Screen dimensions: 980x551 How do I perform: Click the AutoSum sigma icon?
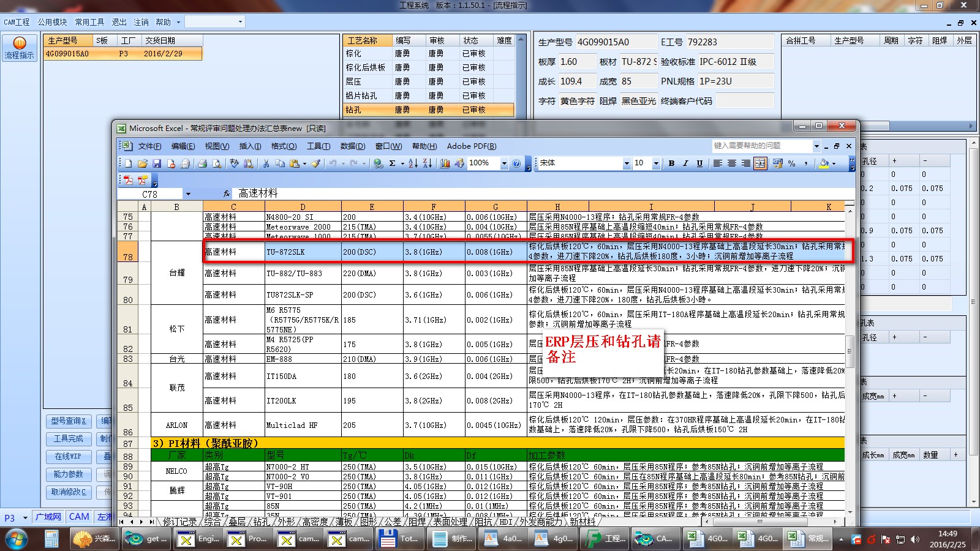point(393,163)
